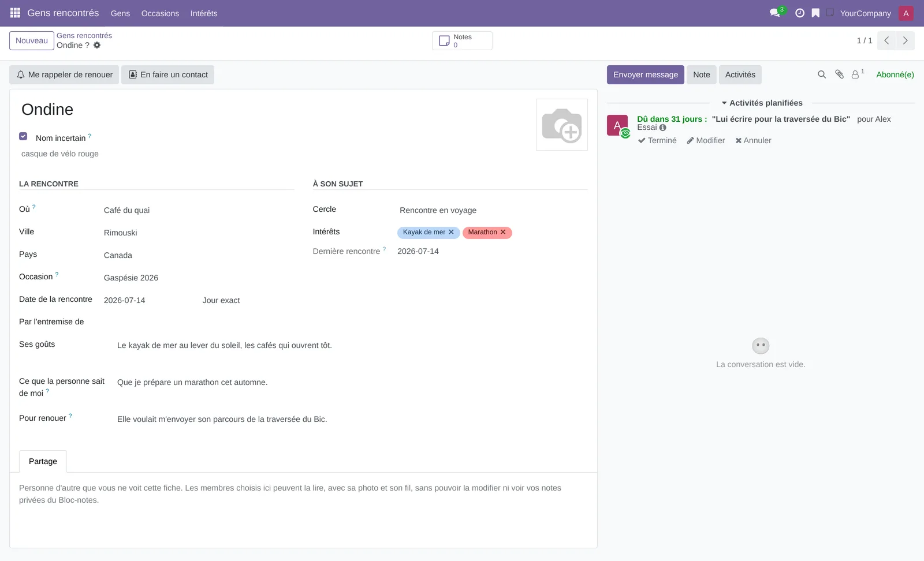
Task: Select the Partage tab
Action: (x=43, y=461)
